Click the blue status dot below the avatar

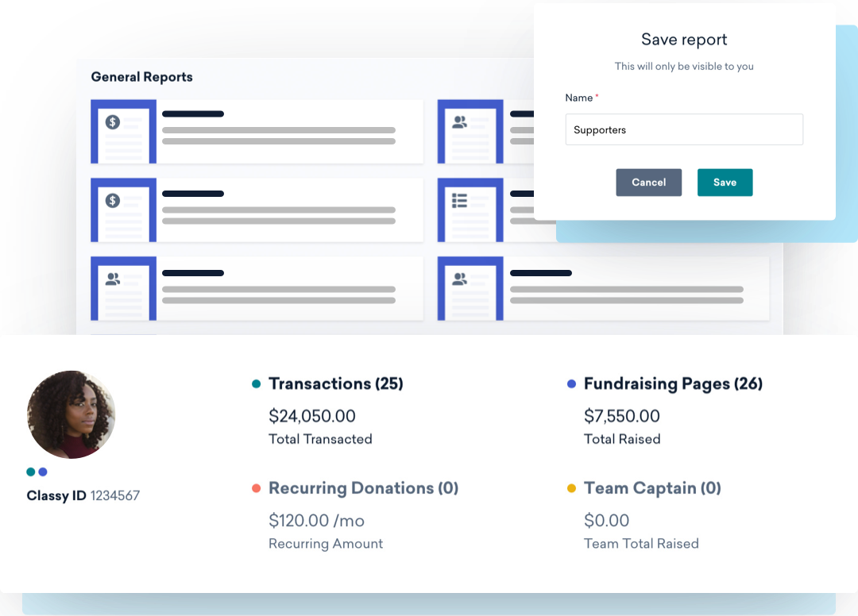42,471
